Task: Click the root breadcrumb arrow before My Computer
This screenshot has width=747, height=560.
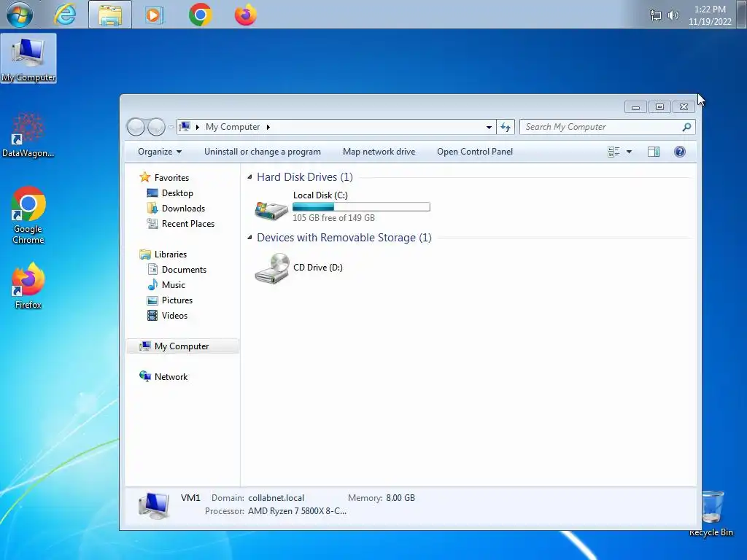Action: pos(197,127)
